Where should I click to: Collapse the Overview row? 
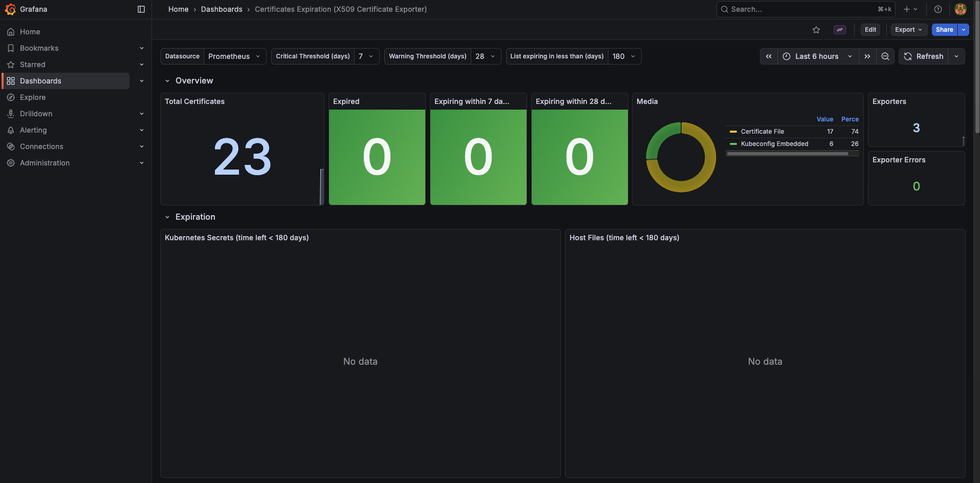[167, 81]
